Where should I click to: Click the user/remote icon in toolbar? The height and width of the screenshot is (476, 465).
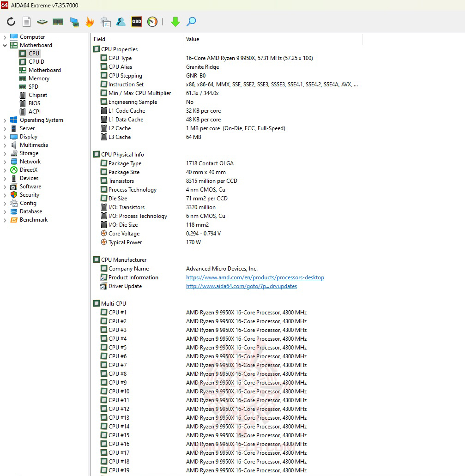click(x=121, y=22)
